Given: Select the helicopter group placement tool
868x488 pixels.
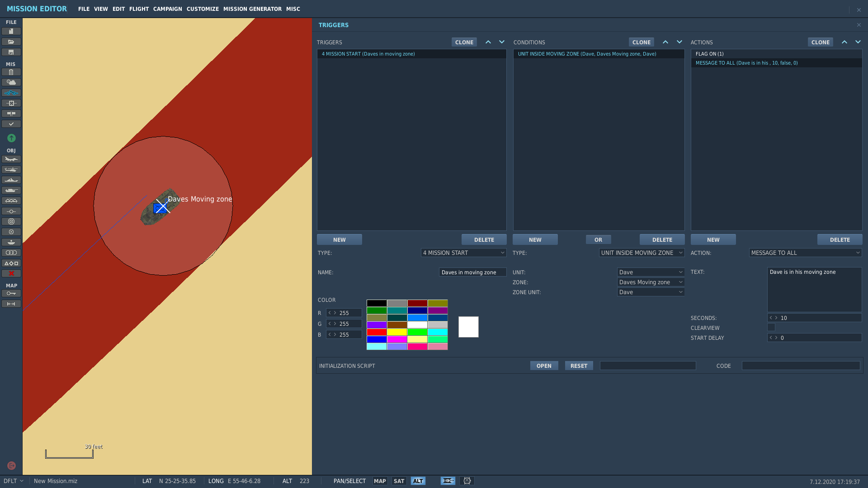Looking at the screenshot, I should [x=11, y=169].
